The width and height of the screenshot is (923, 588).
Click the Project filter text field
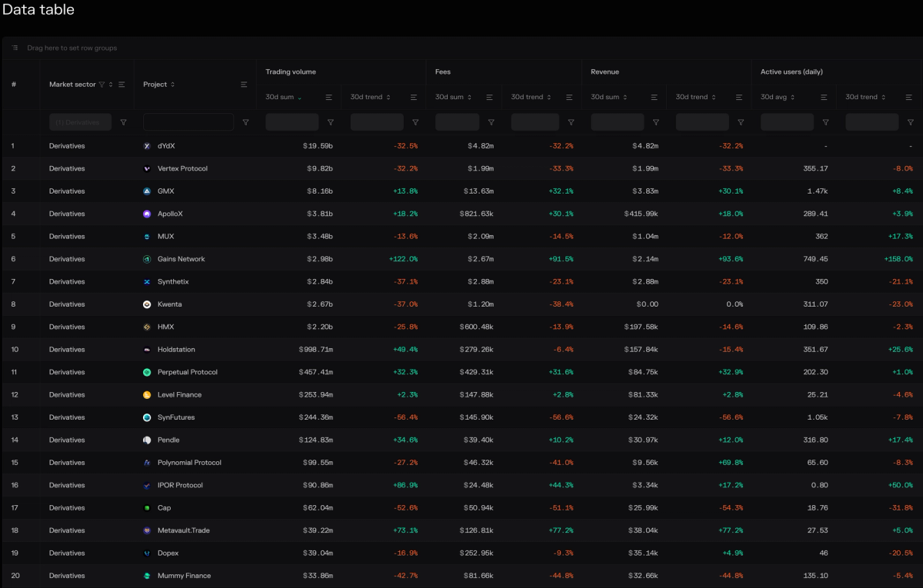(188, 122)
